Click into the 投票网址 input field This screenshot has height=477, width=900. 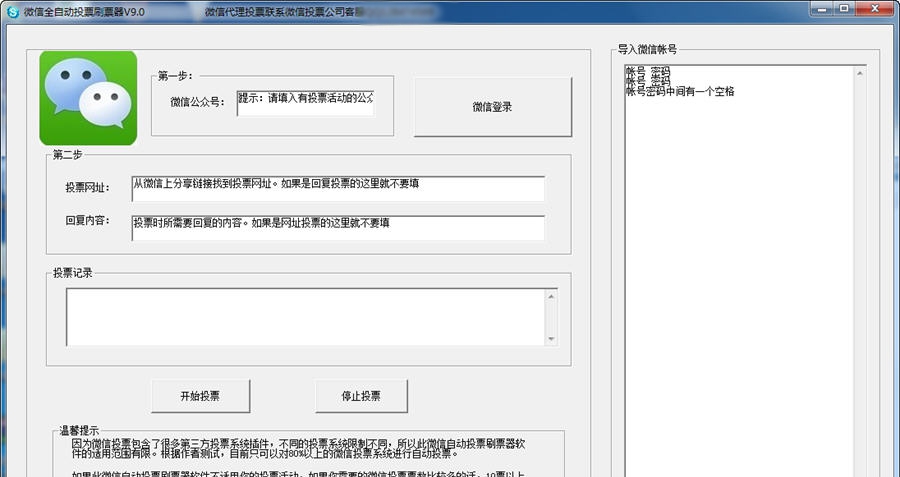pos(338,189)
